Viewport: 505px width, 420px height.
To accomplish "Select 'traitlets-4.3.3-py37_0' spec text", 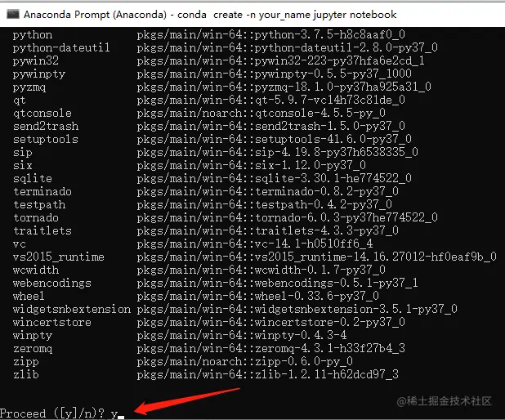I will coord(327,230).
